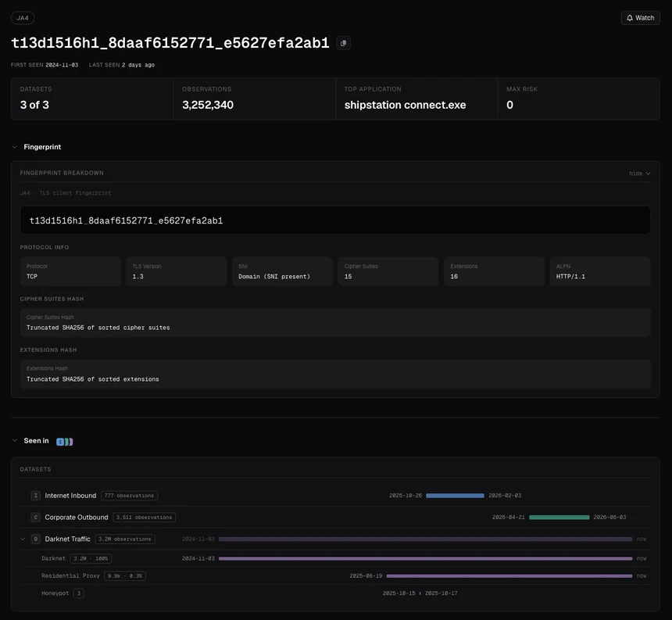
Task: Open the Corporate Outbound dataset
Action: tap(77, 518)
